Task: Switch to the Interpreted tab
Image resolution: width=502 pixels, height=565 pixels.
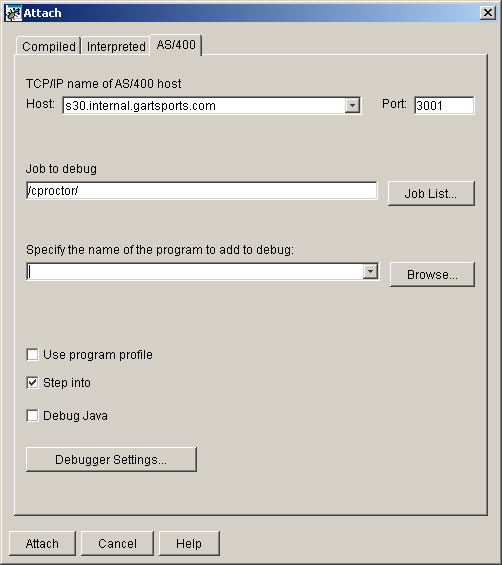Action: (x=116, y=46)
